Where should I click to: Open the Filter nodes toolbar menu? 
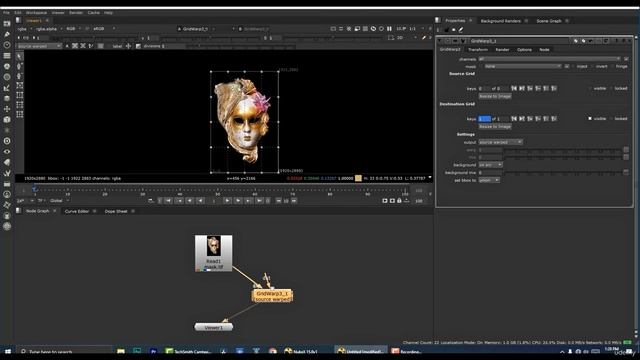(x=7, y=77)
